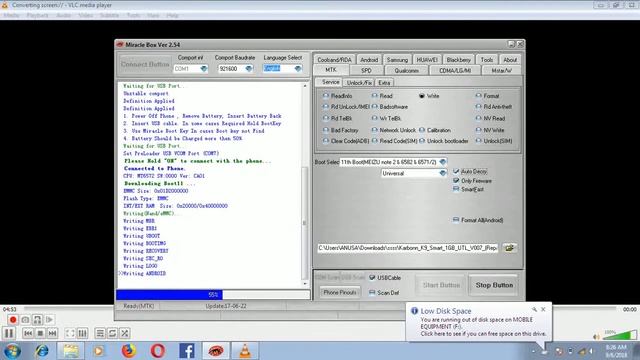
Task: Switch to VLC on taskbar
Action: click(x=245, y=351)
